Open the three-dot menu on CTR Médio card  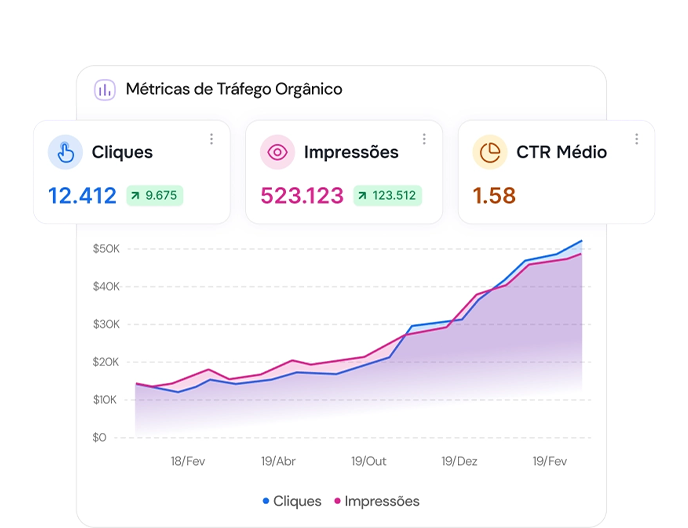[636, 139]
